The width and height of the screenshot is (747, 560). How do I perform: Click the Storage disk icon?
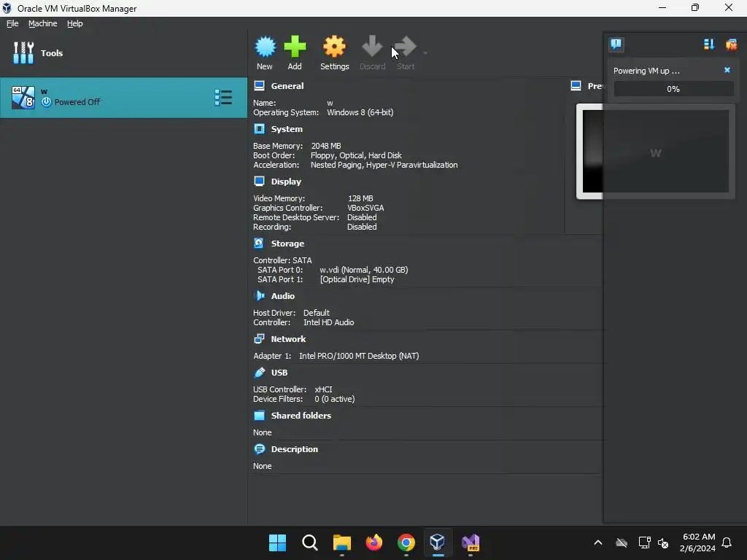[x=259, y=244]
